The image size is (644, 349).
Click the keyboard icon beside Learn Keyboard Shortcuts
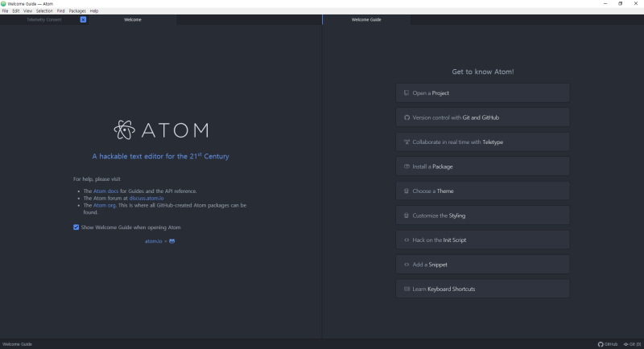(x=407, y=289)
